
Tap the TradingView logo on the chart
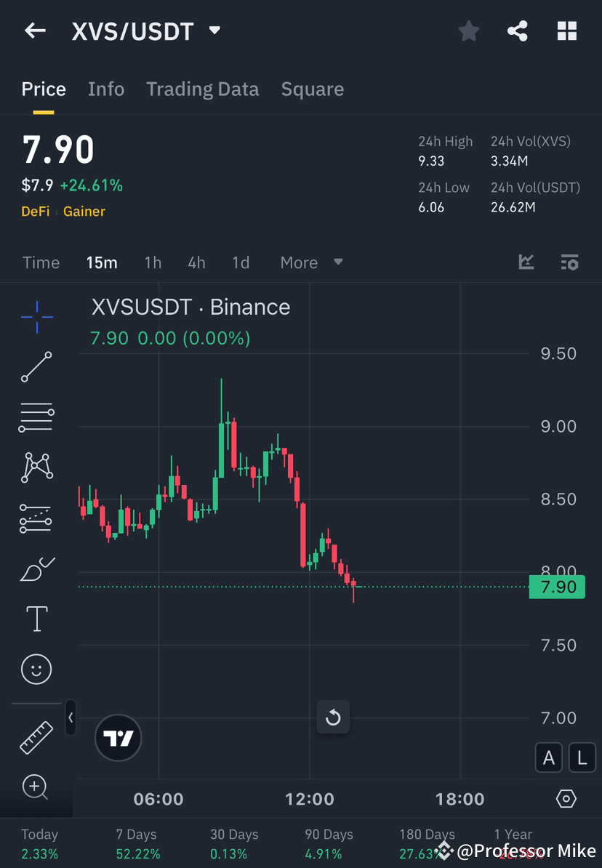(x=118, y=738)
